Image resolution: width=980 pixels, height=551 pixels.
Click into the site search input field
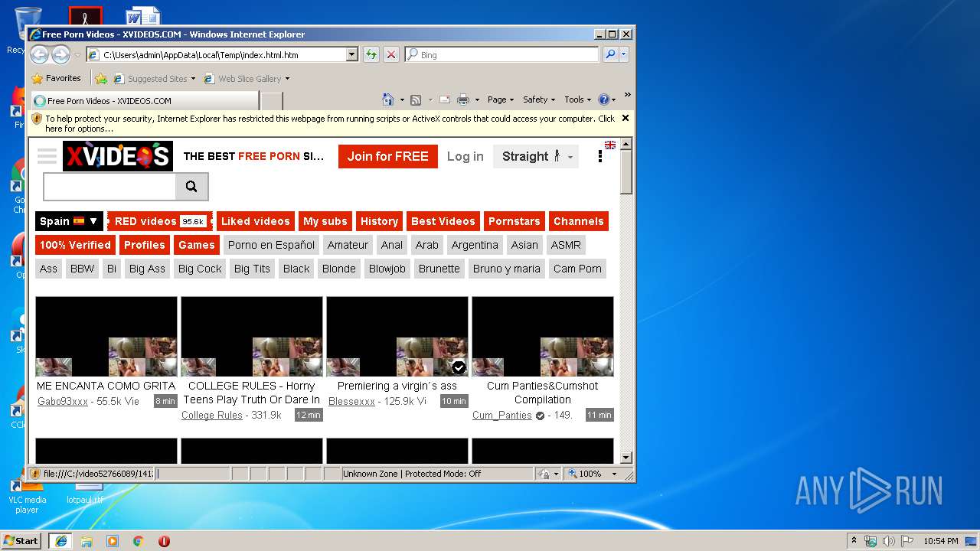tap(109, 186)
